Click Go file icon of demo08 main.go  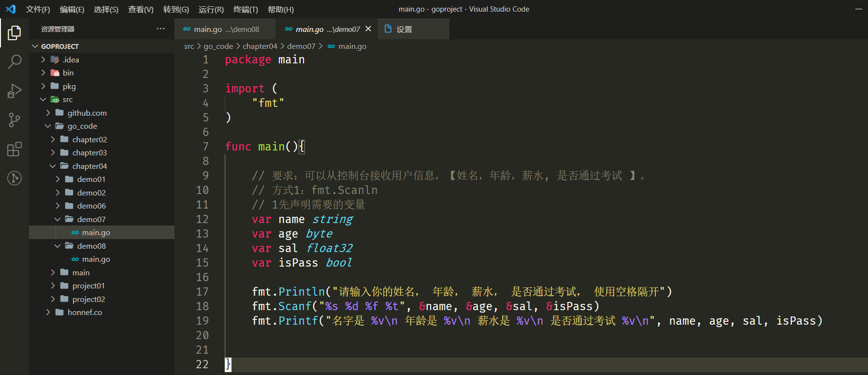click(x=75, y=259)
